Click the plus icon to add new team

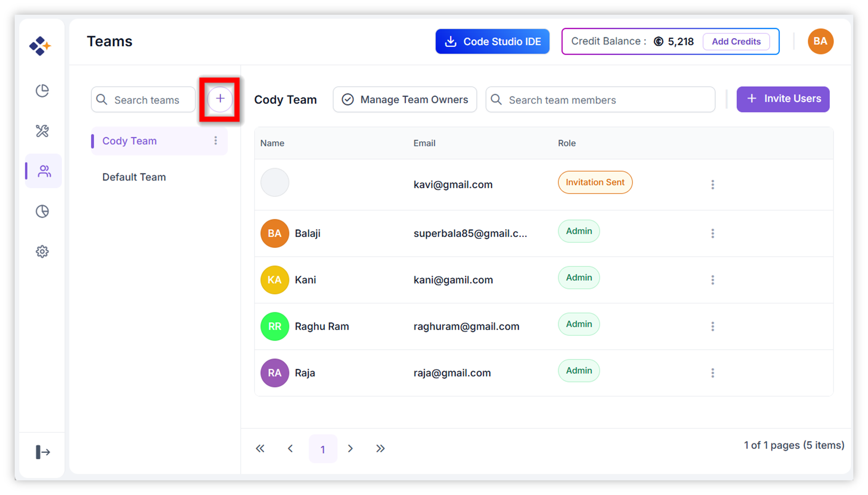(x=220, y=99)
